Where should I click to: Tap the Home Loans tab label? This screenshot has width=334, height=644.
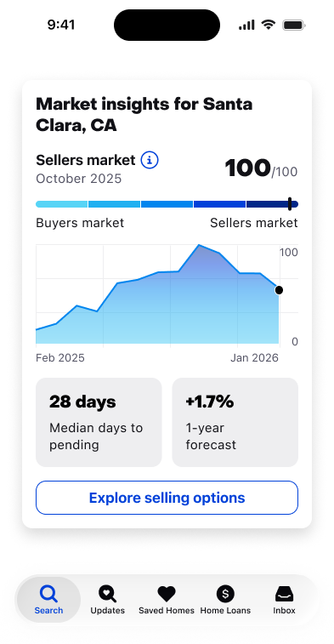point(225,611)
